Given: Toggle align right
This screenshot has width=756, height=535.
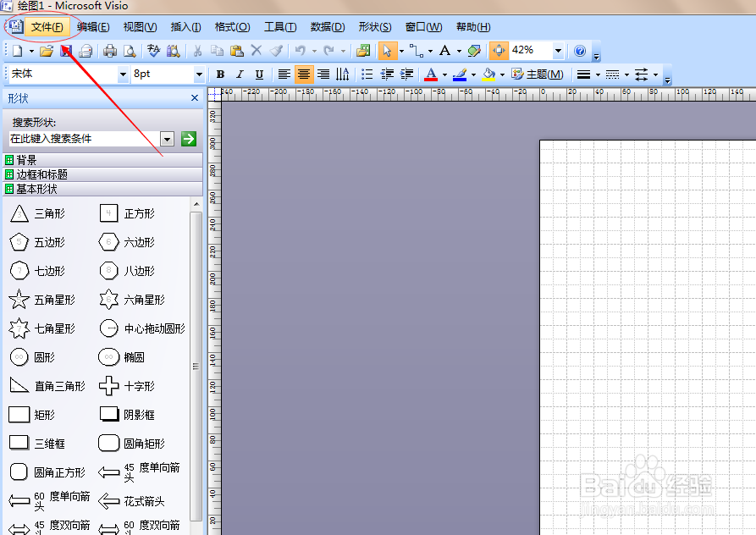Looking at the screenshot, I should [x=323, y=74].
